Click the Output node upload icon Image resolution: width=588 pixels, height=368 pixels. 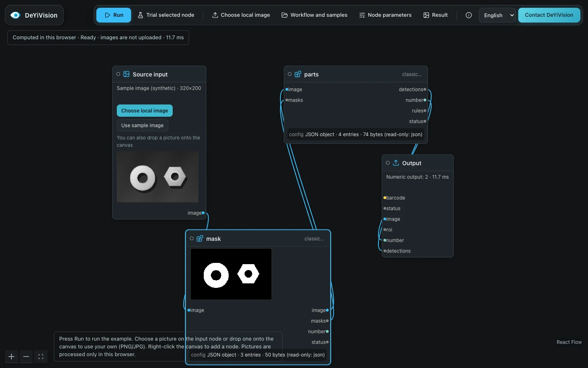(x=396, y=163)
